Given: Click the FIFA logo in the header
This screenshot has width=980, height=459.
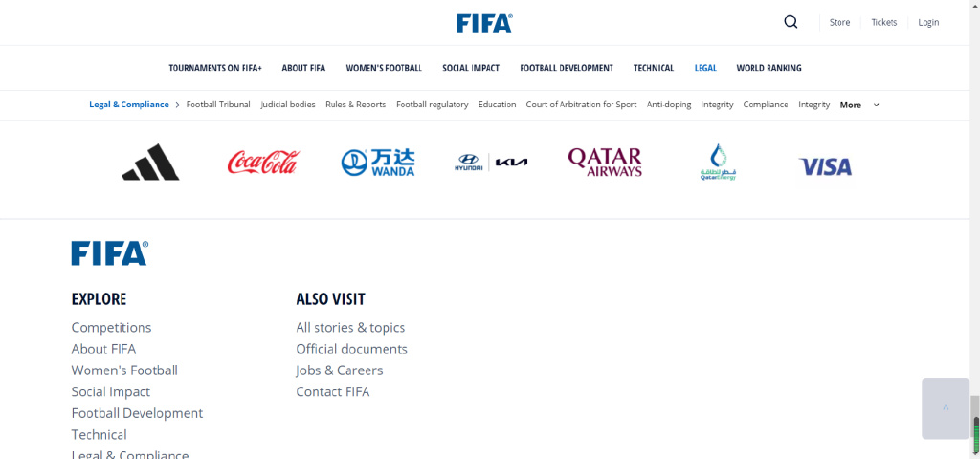Looking at the screenshot, I should pos(484,23).
